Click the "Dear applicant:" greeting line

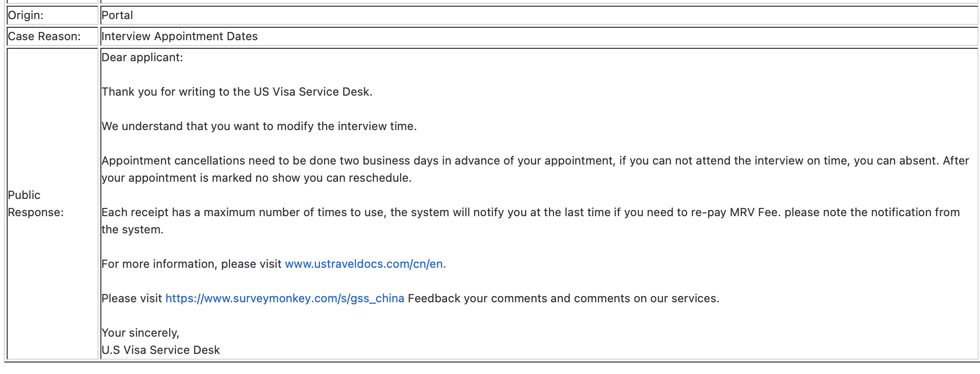tap(142, 57)
